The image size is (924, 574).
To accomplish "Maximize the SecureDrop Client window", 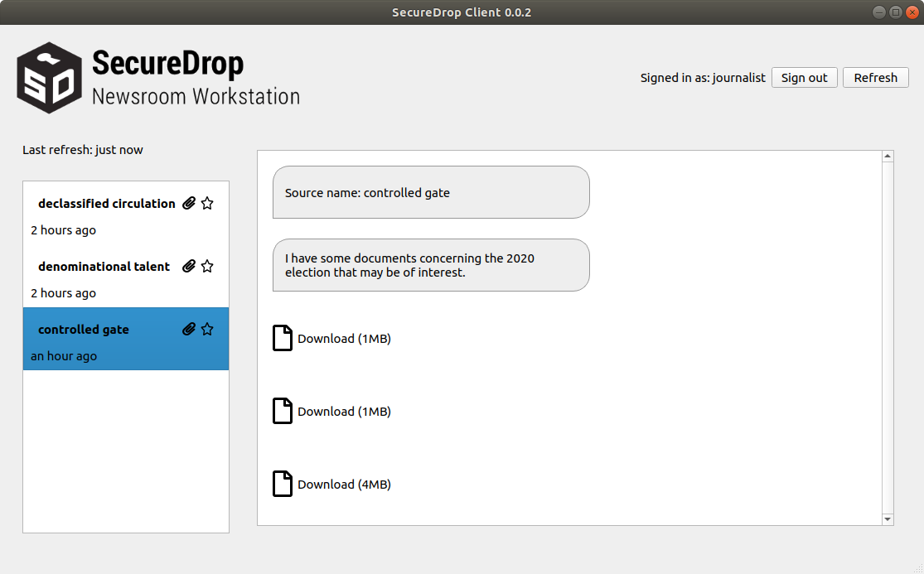I will click(x=895, y=12).
